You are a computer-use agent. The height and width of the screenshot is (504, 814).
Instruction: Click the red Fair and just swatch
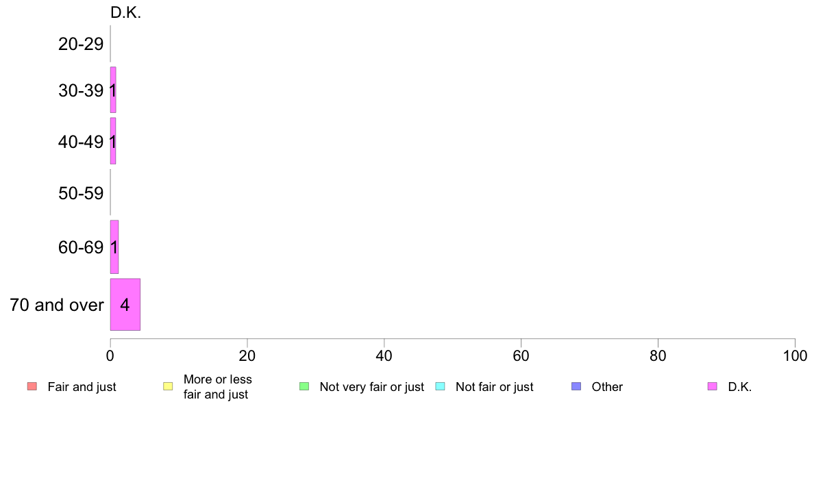tap(32, 386)
